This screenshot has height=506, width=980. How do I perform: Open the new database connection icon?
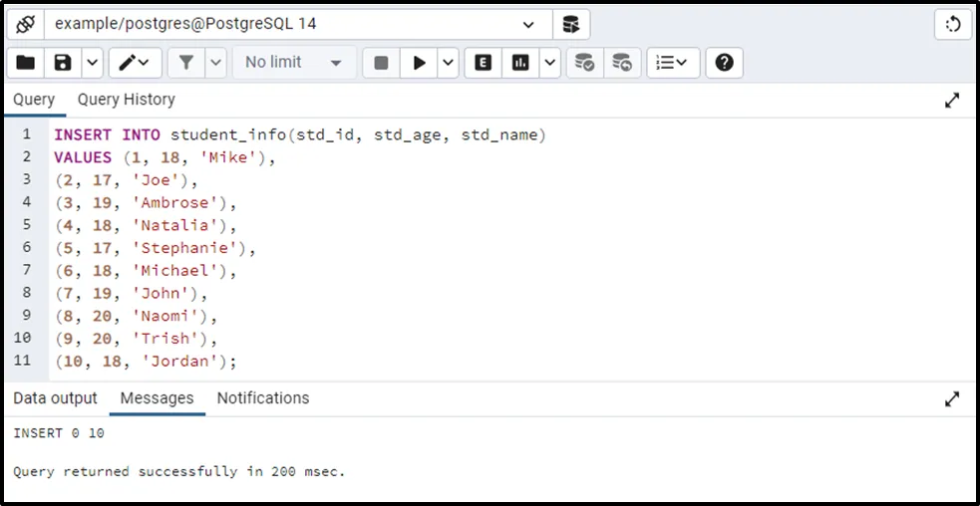tap(570, 24)
